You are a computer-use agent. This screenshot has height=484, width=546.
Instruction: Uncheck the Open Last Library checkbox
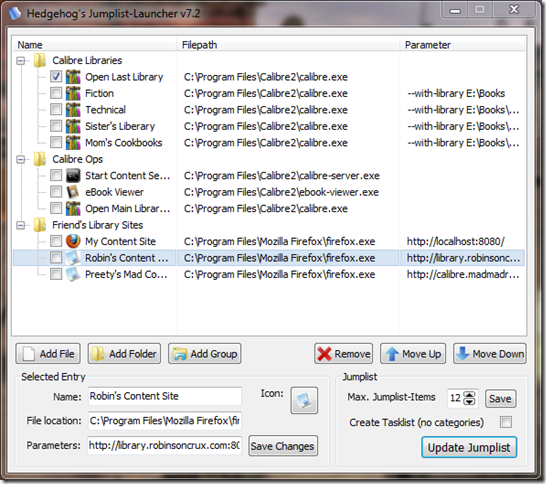point(56,76)
